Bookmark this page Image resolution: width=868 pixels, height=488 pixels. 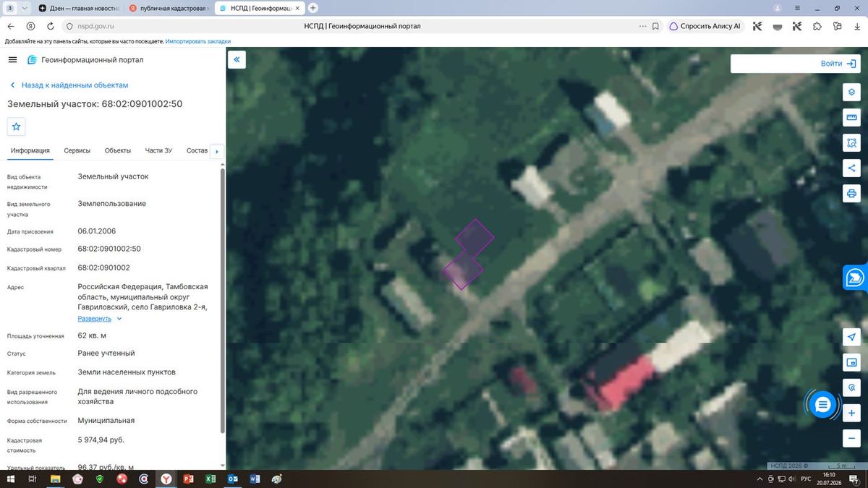coord(655,26)
